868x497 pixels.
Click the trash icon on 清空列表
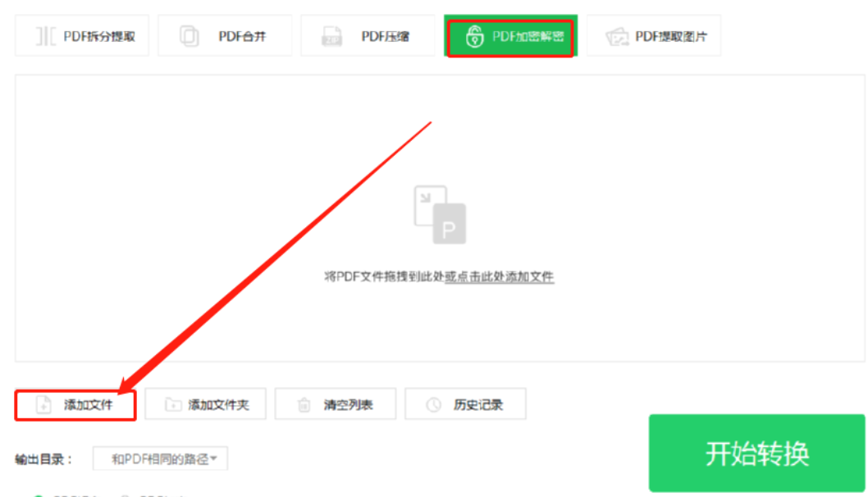tap(304, 405)
